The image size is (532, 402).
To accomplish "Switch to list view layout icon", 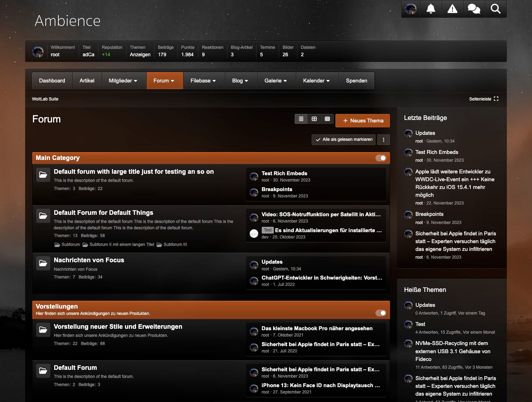I will pyautogui.click(x=301, y=119).
